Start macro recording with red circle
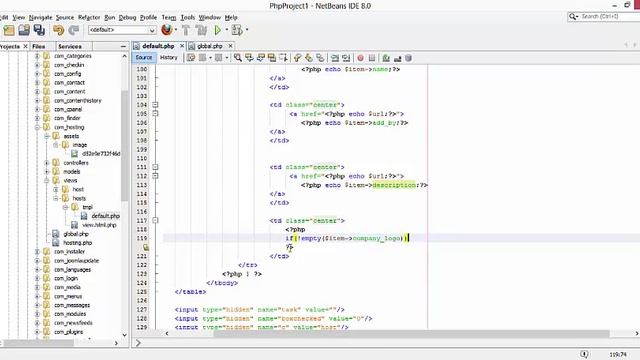 (360, 58)
